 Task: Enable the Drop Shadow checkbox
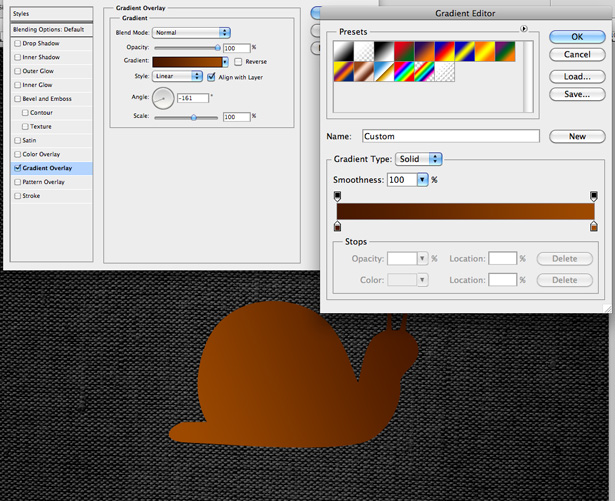18,44
